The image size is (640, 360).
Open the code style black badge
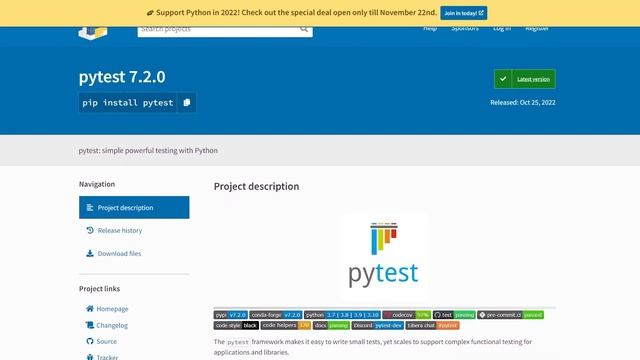click(236, 325)
